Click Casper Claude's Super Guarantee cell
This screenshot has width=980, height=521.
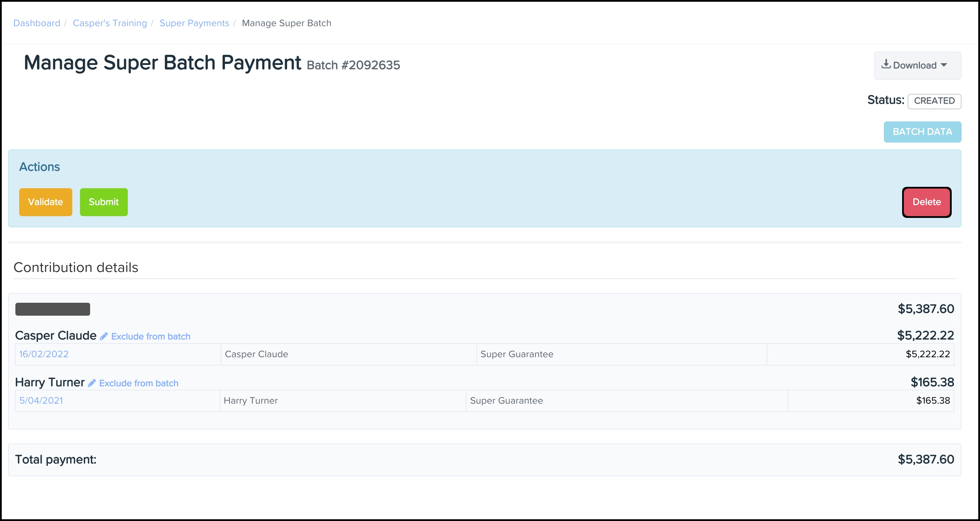(x=517, y=354)
